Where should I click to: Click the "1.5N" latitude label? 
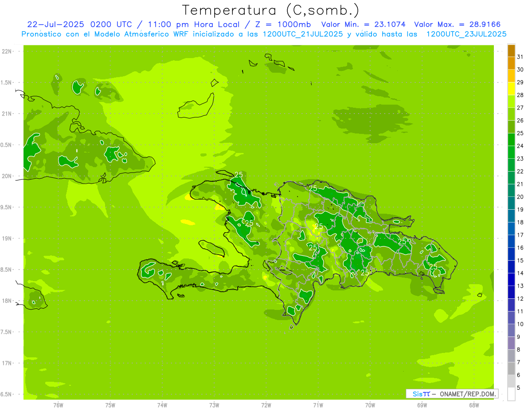tap(6, 82)
